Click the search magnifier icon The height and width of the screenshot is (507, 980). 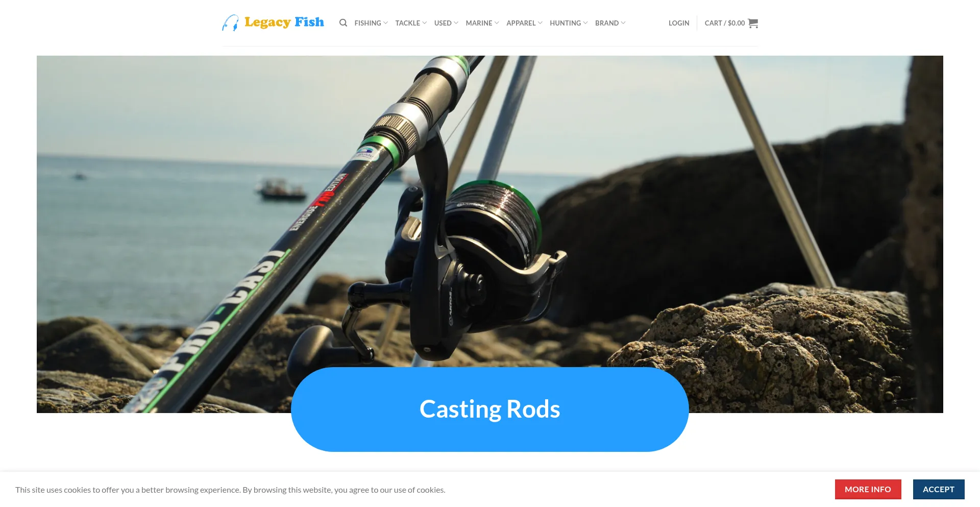coord(343,23)
